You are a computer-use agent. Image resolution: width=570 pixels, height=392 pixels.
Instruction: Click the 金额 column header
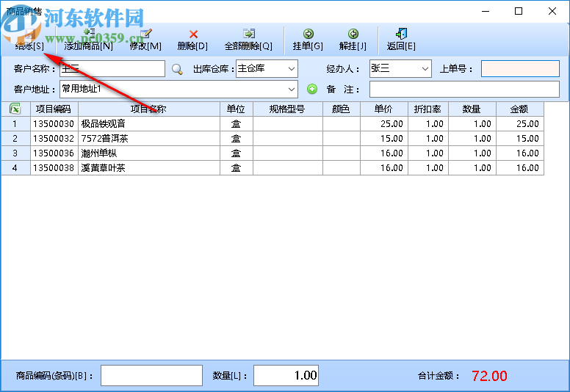point(520,109)
